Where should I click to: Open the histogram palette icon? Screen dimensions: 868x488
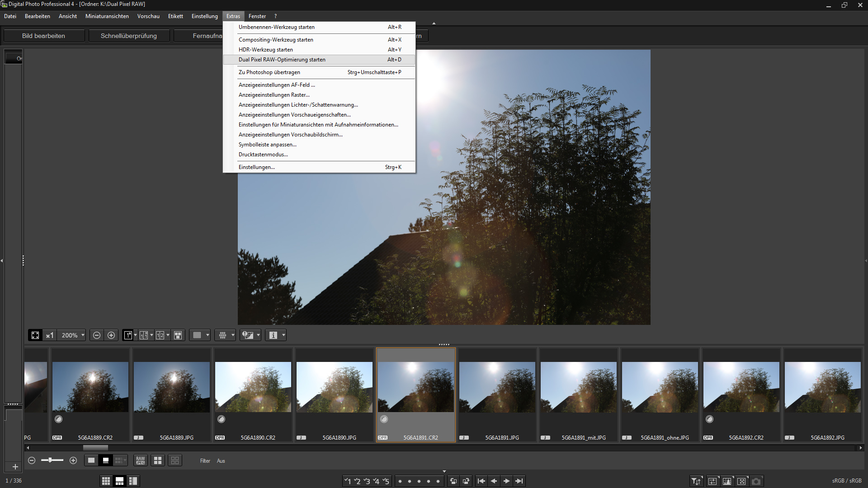[x=727, y=481]
